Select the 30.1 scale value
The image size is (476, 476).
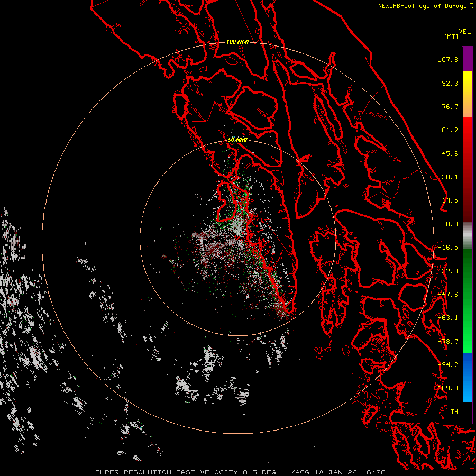450,177
